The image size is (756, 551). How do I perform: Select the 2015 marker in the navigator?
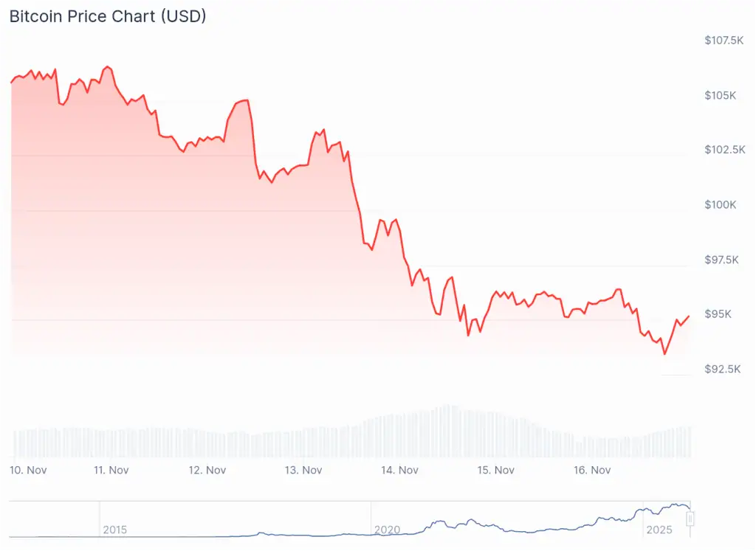pyautogui.click(x=114, y=530)
